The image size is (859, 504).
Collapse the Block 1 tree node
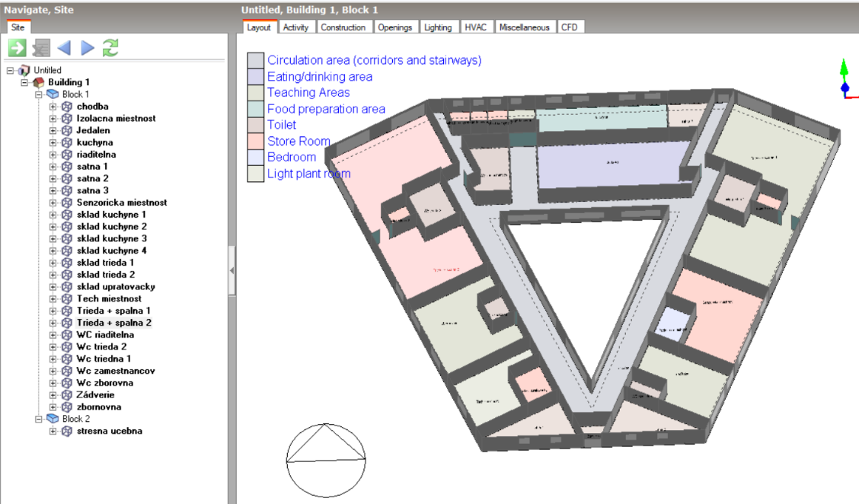pos(39,94)
